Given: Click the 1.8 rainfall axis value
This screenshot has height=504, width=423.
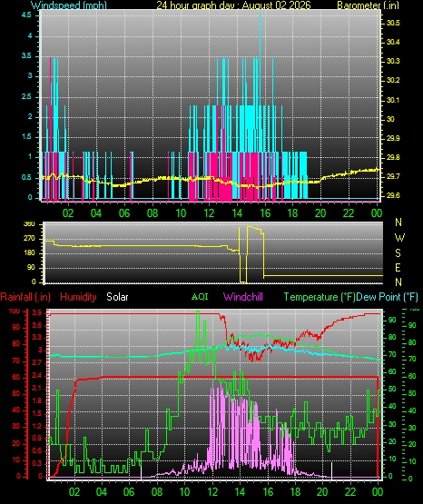Looking at the screenshot, I should pos(37,400).
